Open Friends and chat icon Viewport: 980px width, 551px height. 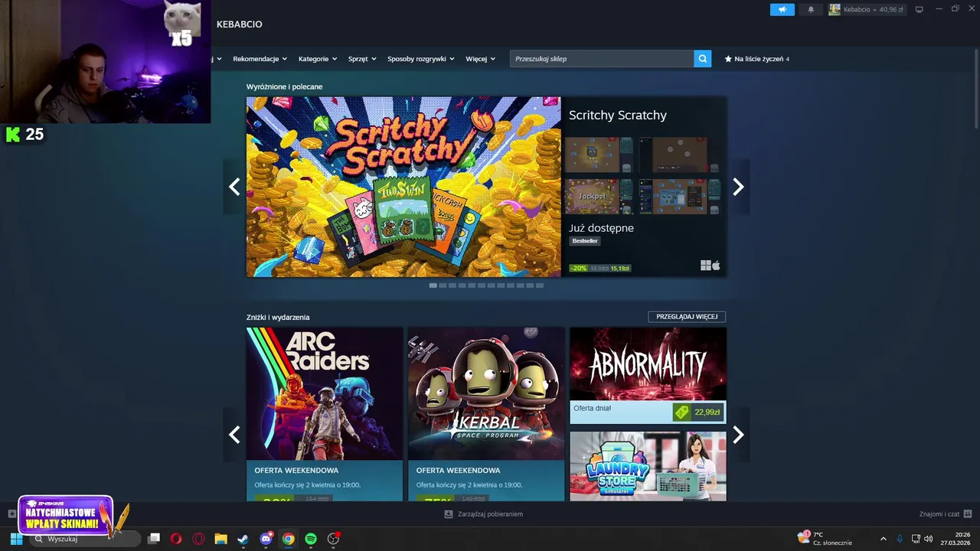coord(968,514)
